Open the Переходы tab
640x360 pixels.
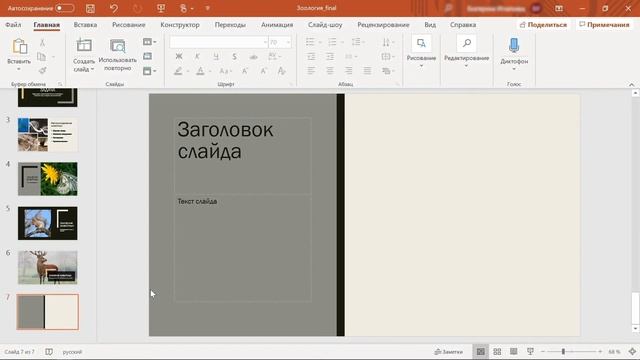[230, 25]
